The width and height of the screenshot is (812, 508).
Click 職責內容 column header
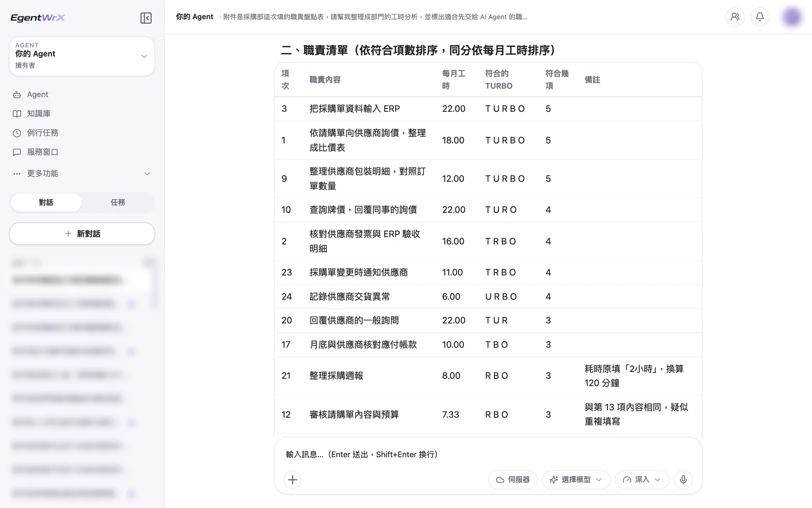pos(325,80)
